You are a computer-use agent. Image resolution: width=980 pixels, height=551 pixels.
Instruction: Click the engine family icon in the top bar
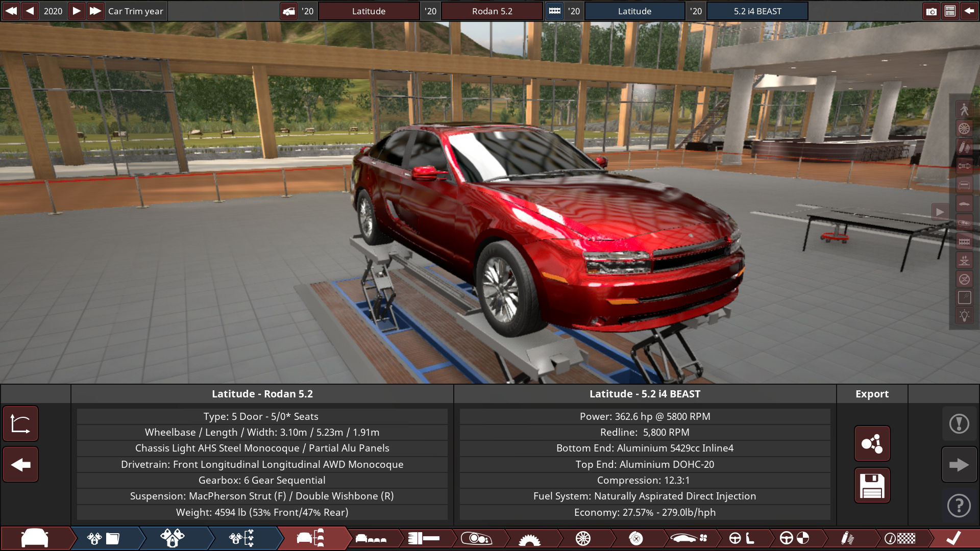tap(555, 11)
